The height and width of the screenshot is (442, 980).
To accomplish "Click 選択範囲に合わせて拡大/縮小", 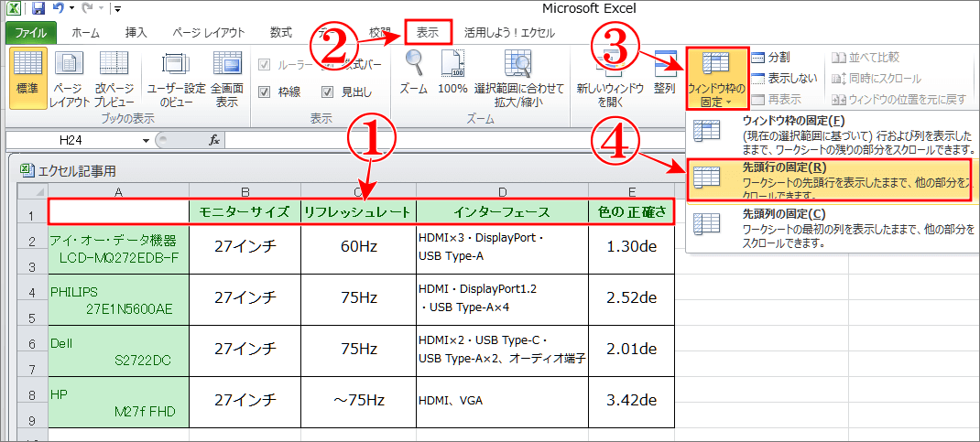I will [518, 78].
